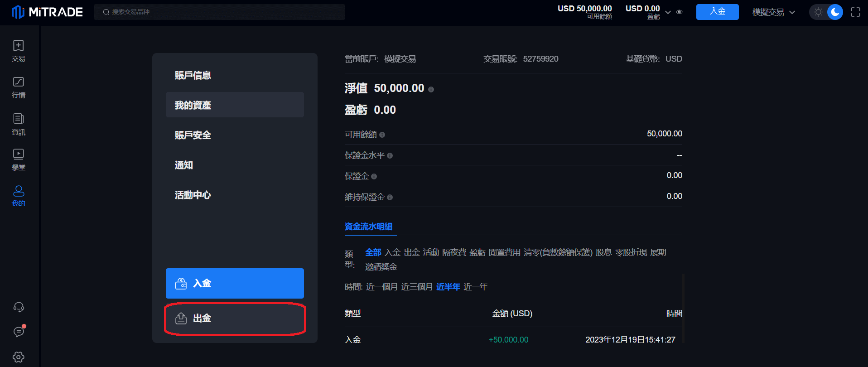Click the customer support headset icon

19,307
